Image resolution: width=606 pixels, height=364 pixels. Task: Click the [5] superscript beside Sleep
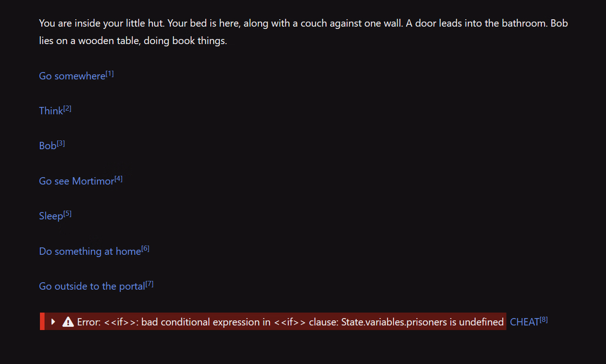click(x=67, y=213)
